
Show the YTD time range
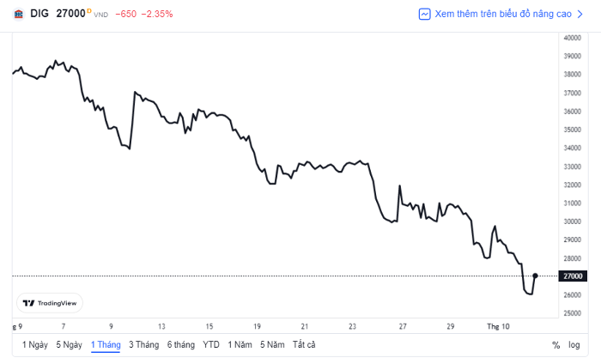tap(211, 345)
